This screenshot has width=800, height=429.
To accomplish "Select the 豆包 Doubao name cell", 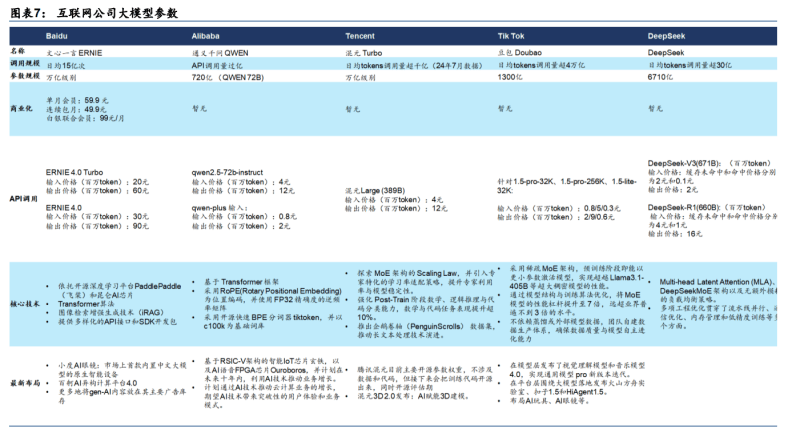I will (x=520, y=53).
